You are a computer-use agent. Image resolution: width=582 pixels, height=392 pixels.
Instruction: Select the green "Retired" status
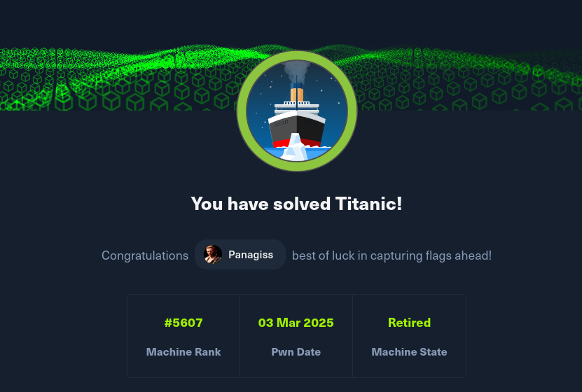tap(409, 323)
